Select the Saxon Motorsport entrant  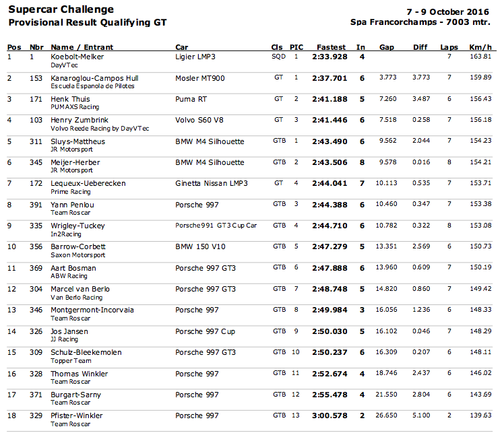click(x=78, y=255)
